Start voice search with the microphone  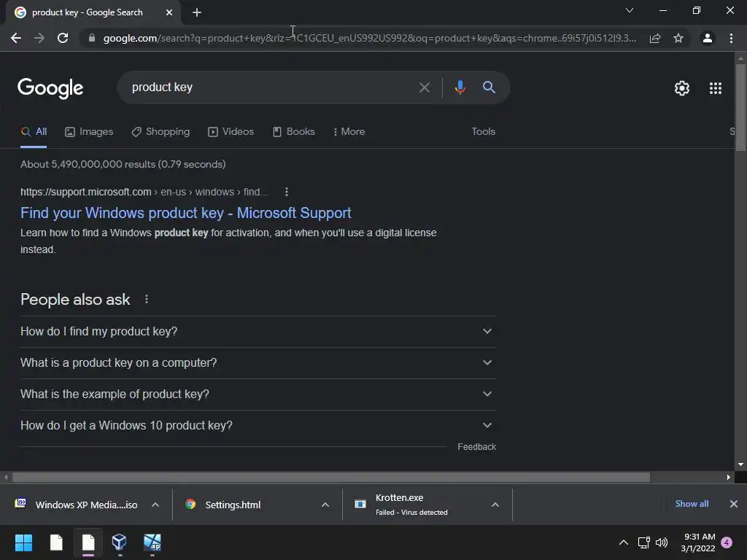[460, 87]
